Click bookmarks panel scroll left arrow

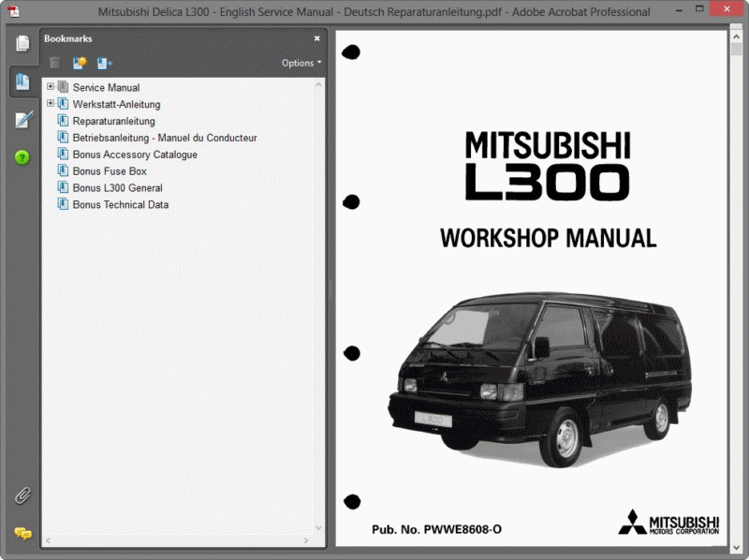[48, 540]
